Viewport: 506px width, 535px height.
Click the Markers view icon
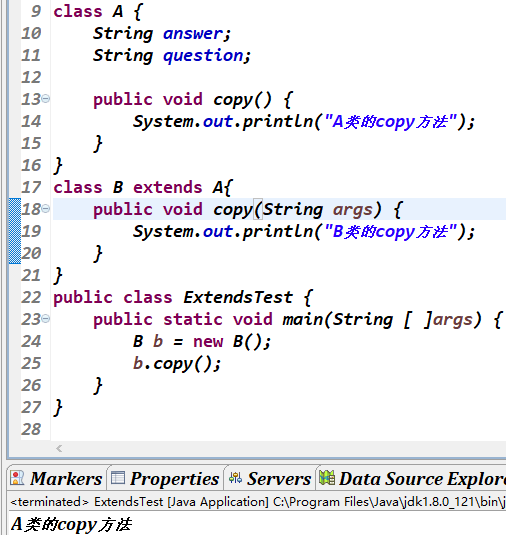coord(17,478)
